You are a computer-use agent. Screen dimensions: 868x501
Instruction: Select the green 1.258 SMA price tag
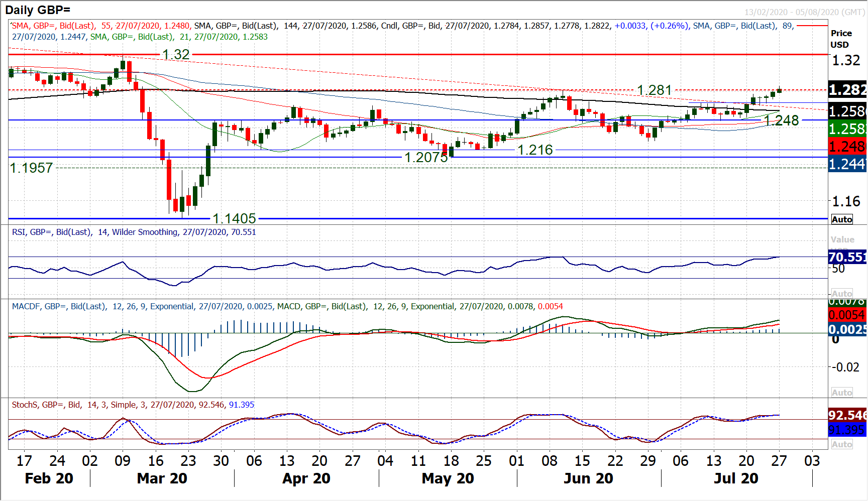tap(847, 129)
